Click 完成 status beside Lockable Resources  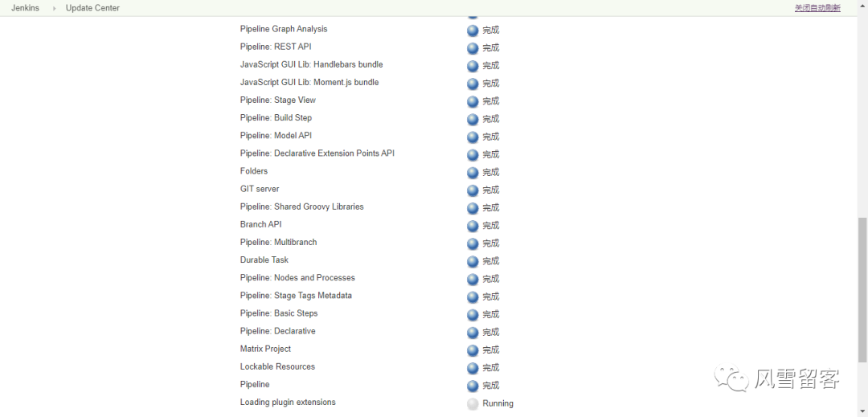[x=491, y=368]
